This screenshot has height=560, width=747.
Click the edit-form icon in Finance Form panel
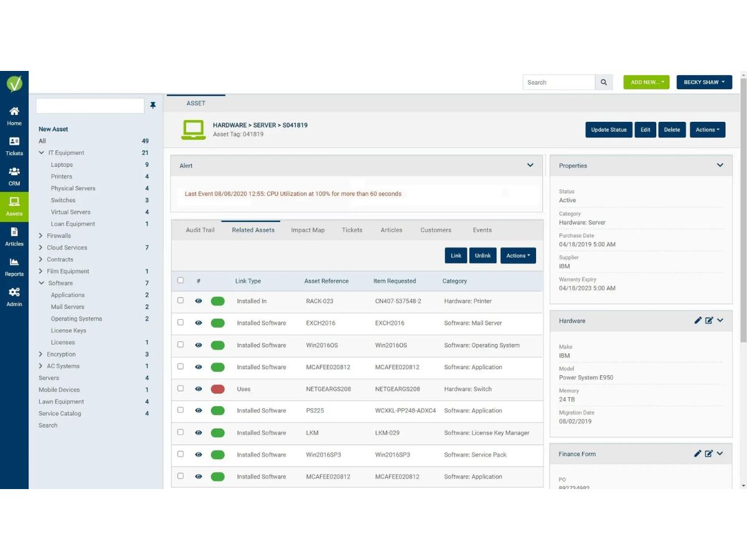(709, 454)
